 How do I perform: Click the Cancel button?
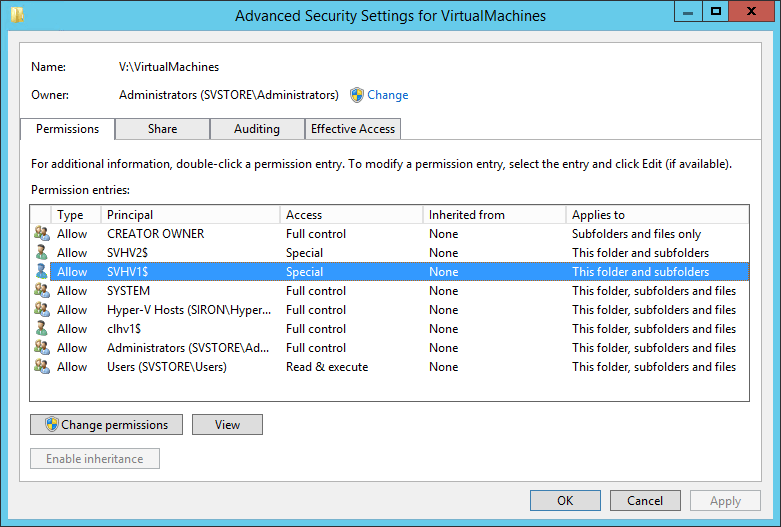(645, 500)
